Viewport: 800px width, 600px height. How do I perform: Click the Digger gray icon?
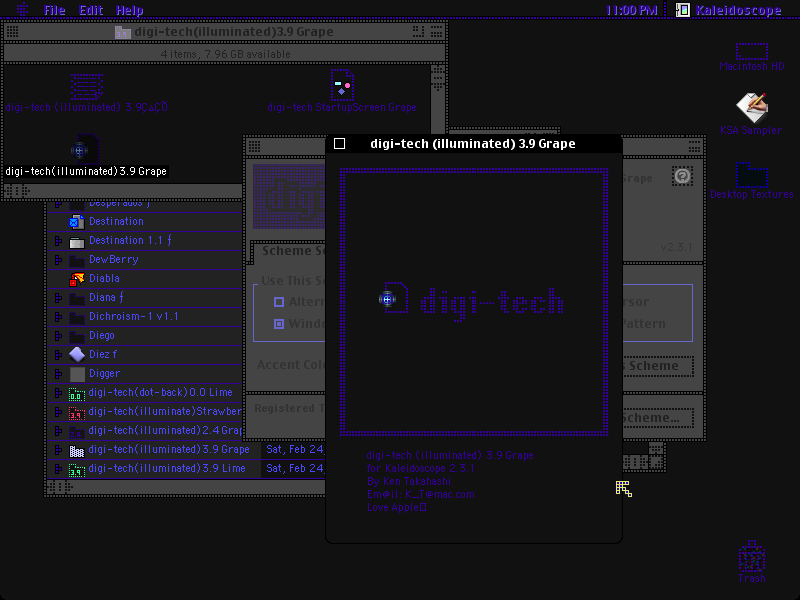pyautogui.click(x=77, y=374)
